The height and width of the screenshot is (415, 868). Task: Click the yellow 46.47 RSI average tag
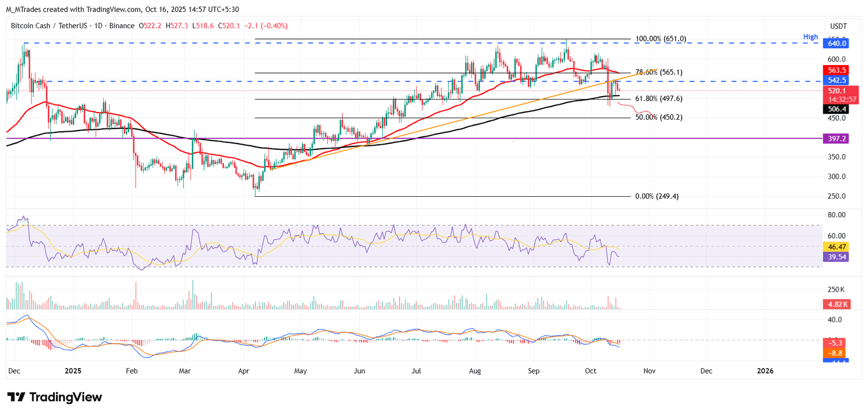pyautogui.click(x=836, y=247)
